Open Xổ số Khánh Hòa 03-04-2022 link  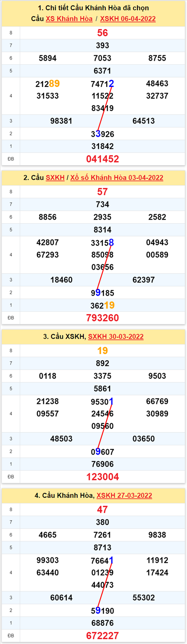pyautogui.click(x=116, y=178)
